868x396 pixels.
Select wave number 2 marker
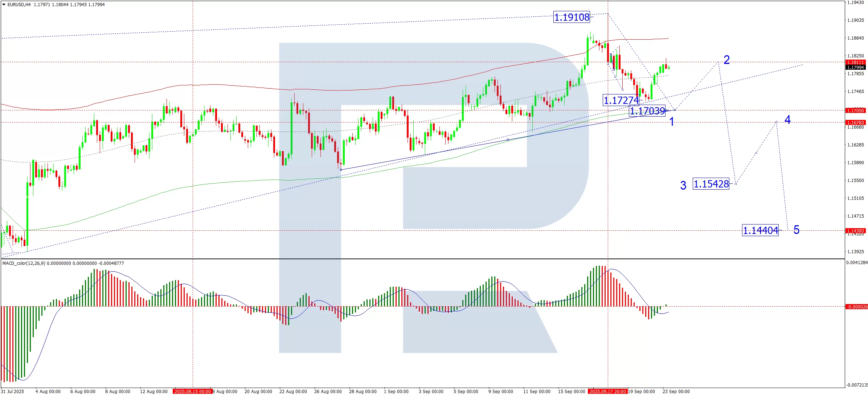[726, 60]
